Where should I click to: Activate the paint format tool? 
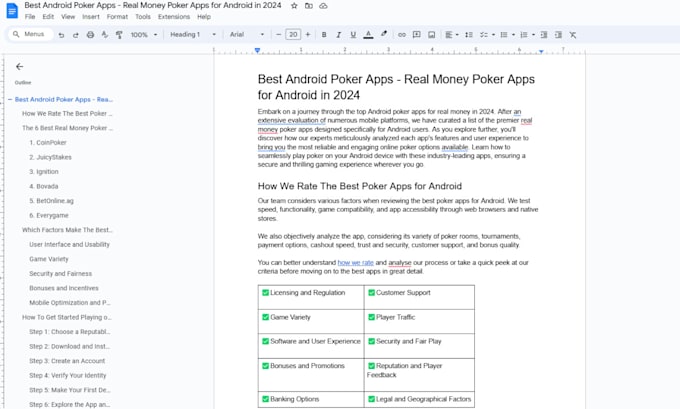tap(119, 35)
